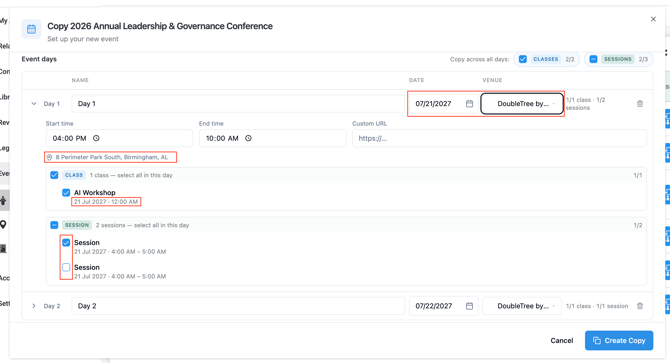Click clock icon in Start time field
The width and height of the screenshot is (670, 363).
coord(96,138)
